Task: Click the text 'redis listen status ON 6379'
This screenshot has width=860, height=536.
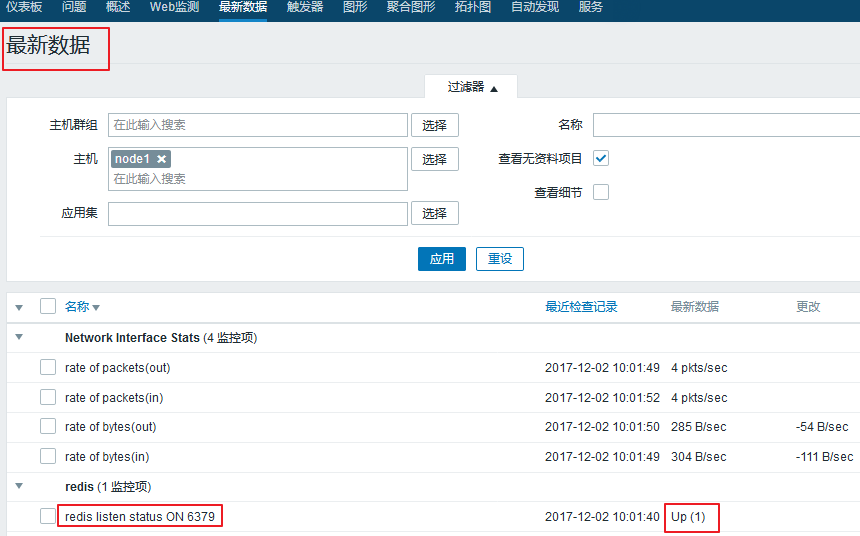Action: click(140, 517)
